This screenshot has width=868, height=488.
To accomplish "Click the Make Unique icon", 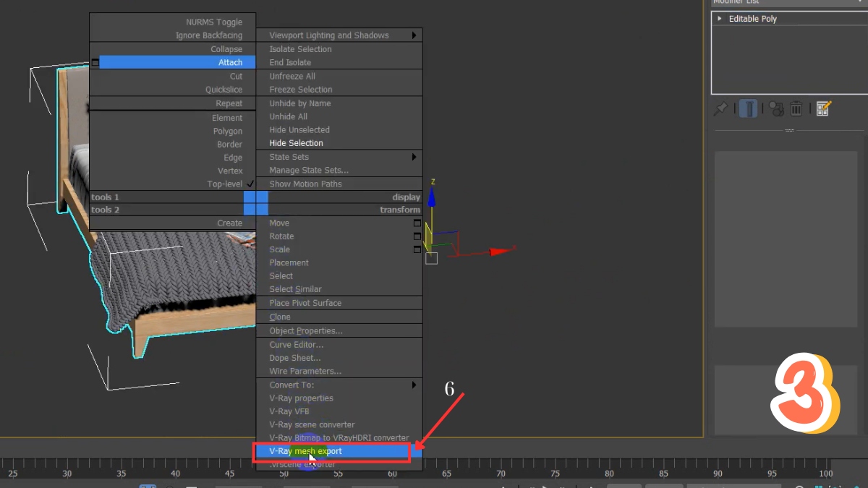I will click(775, 108).
